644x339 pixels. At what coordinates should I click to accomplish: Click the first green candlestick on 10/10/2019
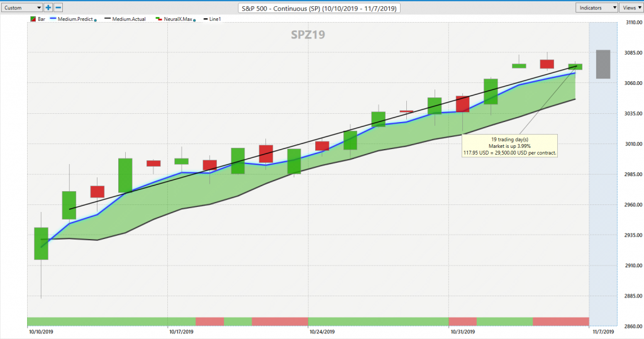[41, 243]
